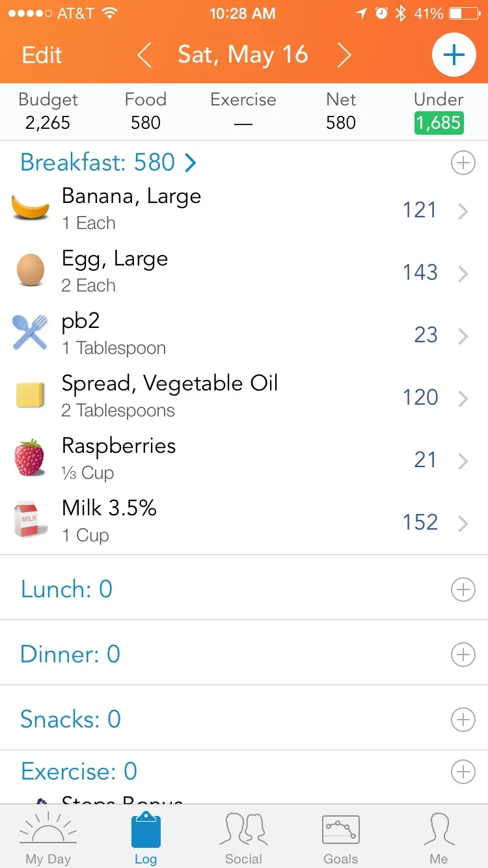The height and width of the screenshot is (868, 488).
Task: Open Spread, Vegetable Oil entry chevron
Action: click(463, 398)
